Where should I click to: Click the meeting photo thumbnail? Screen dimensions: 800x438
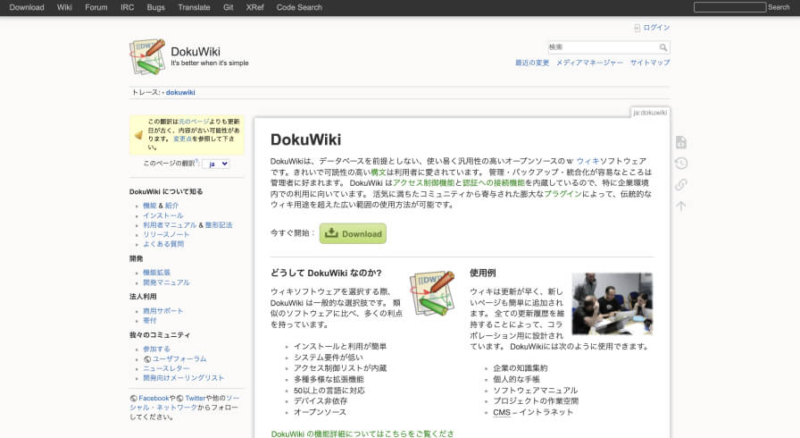[x=612, y=304]
